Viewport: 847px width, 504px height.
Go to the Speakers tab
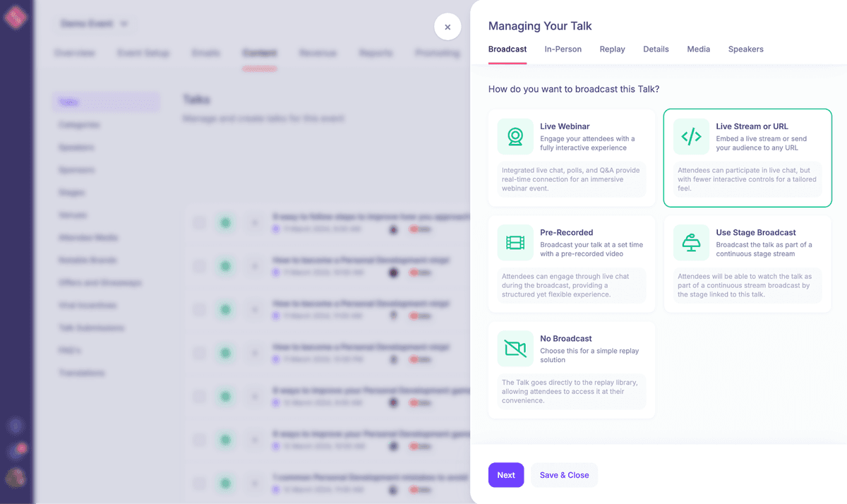click(745, 49)
